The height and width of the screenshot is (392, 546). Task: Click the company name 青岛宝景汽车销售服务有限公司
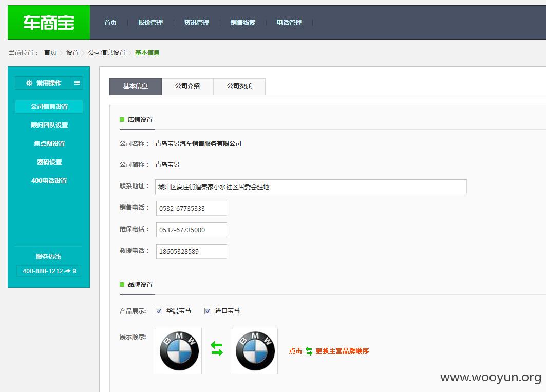(x=198, y=143)
